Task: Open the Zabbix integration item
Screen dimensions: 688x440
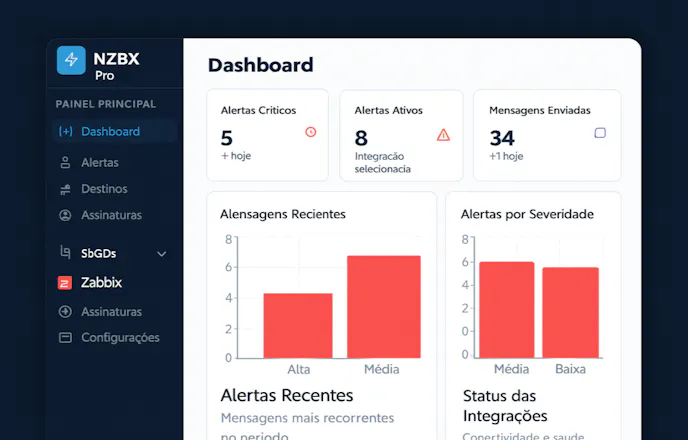Action: click(101, 283)
